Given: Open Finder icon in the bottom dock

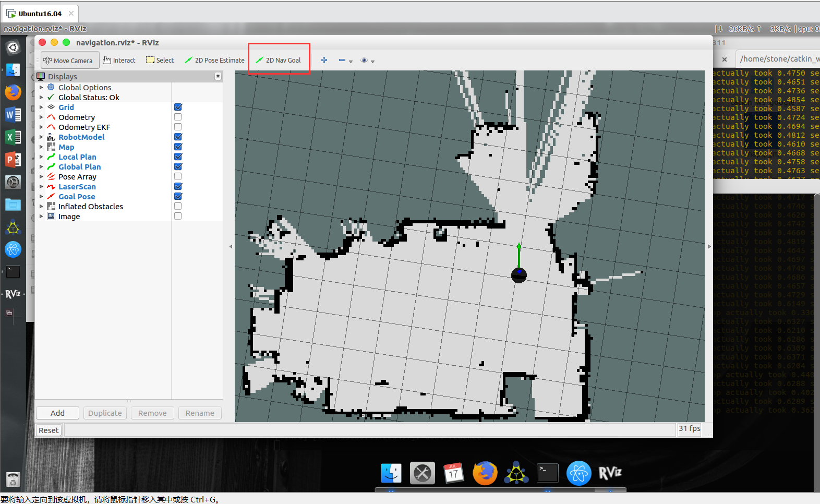Looking at the screenshot, I should [x=391, y=473].
